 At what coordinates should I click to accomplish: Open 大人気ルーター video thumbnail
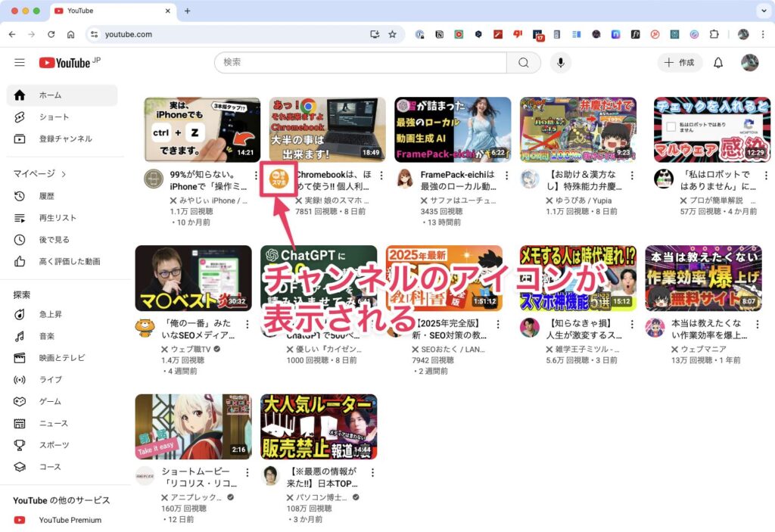click(x=319, y=427)
